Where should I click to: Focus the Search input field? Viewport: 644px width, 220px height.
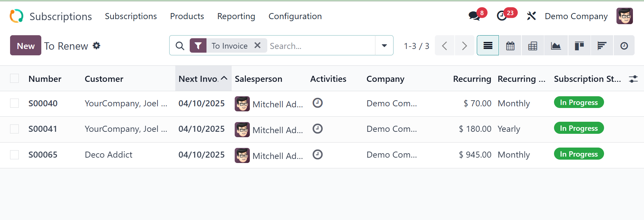pyautogui.click(x=322, y=46)
